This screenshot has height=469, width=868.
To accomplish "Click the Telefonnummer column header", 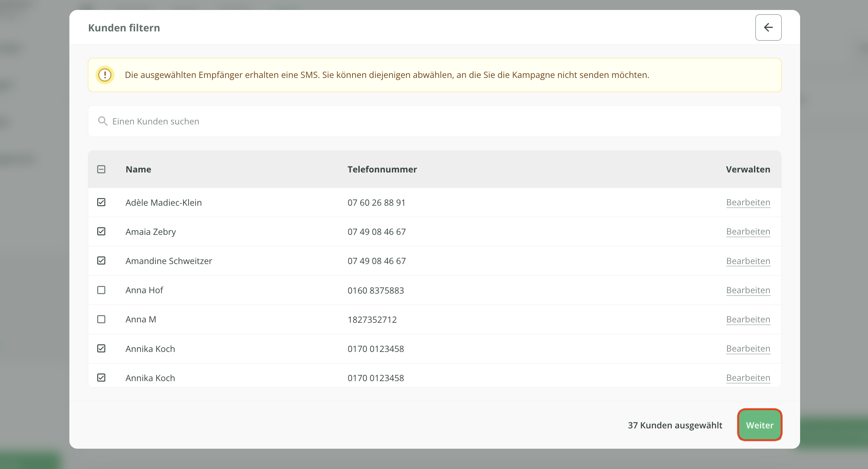I will tap(382, 170).
